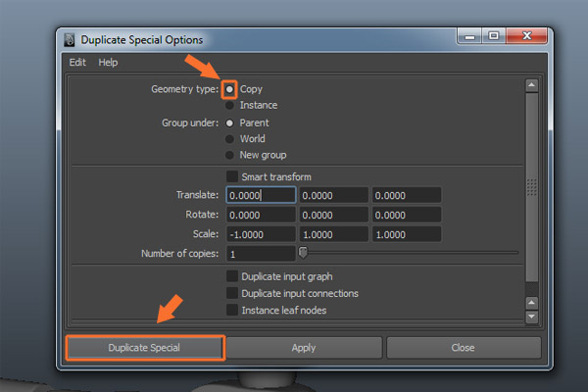Check Duplicate input connections
The height and width of the screenshot is (392, 588).
[x=232, y=293]
